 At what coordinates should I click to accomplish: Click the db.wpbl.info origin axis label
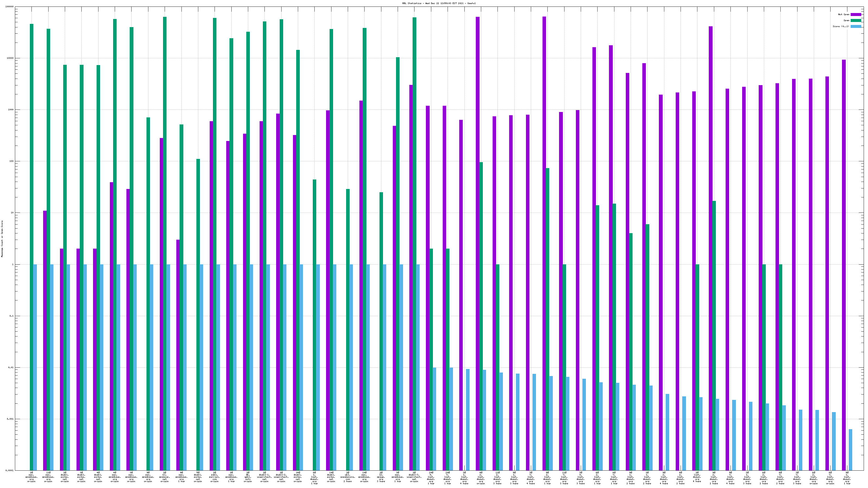[248, 477]
